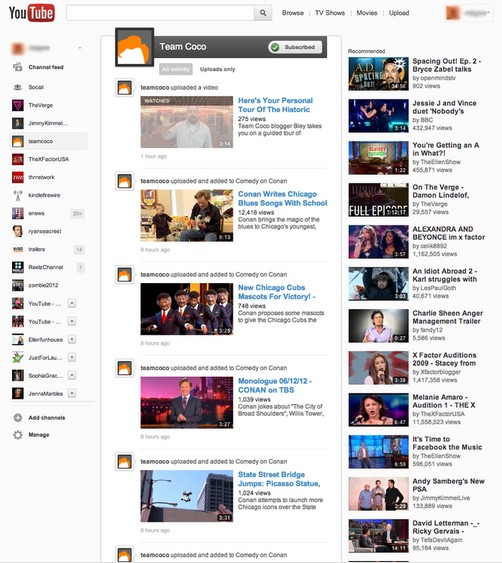Click the enews 20+ unread badge
The image size is (502, 563).
[x=78, y=214]
